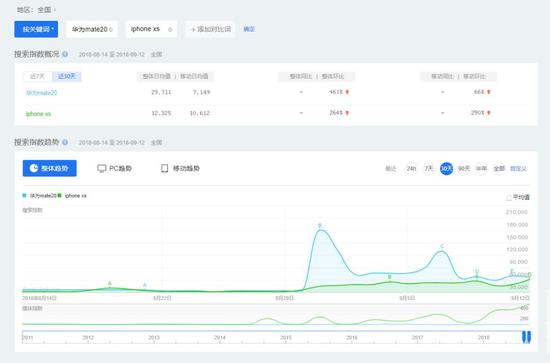The image size is (550, 363).
Task: Click the D news marker on the chart
Action: 477,272
